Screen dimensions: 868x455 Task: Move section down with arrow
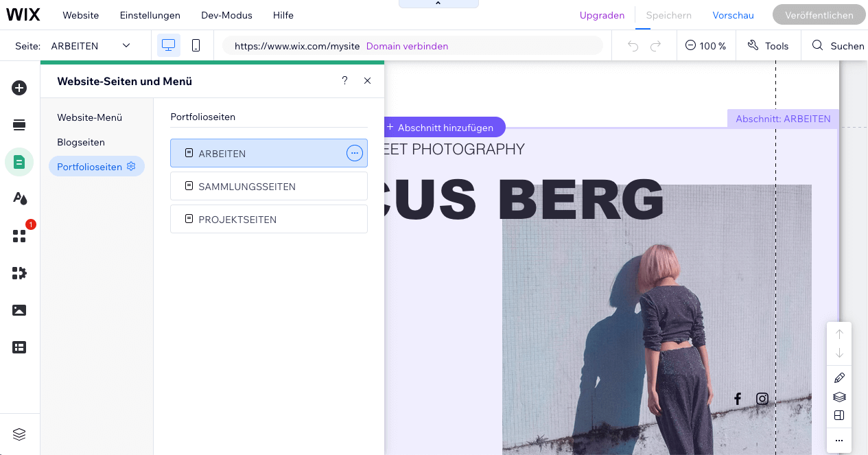coord(838,353)
